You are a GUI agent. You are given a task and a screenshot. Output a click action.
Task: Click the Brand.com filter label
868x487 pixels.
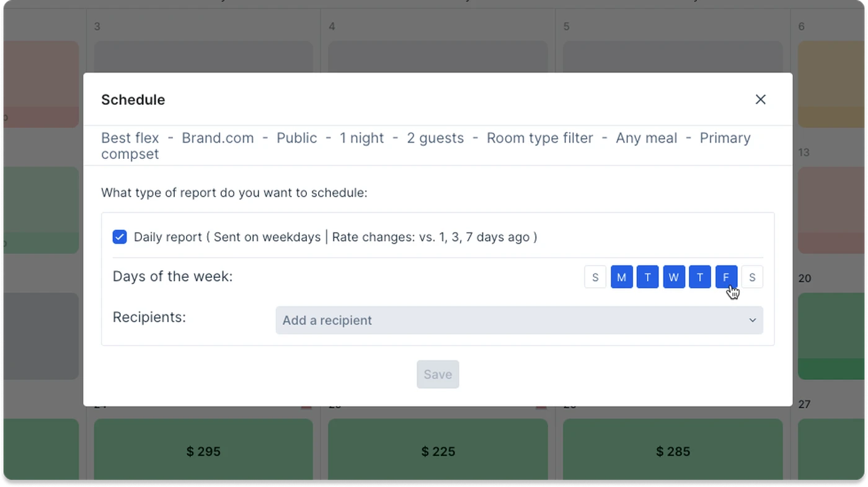(x=218, y=138)
